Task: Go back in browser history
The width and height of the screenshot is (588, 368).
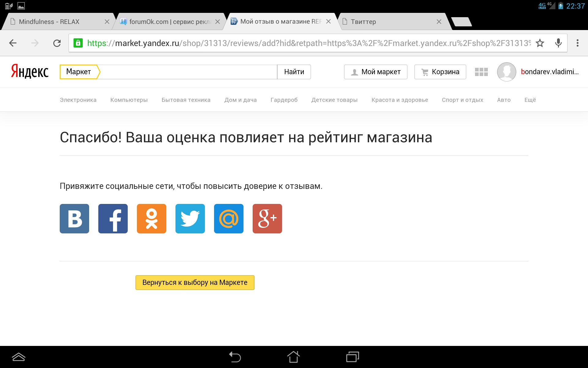Action: (13, 43)
